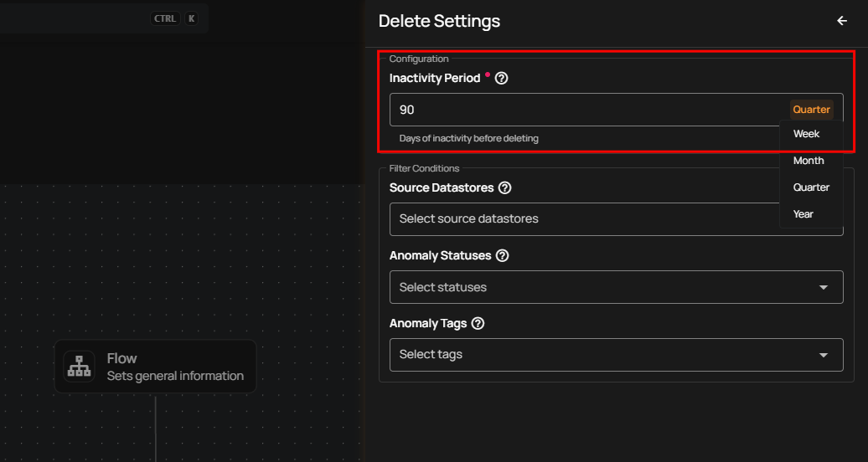868x462 pixels.
Task: Choose Month from the unit list
Action: pyautogui.click(x=809, y=161)
